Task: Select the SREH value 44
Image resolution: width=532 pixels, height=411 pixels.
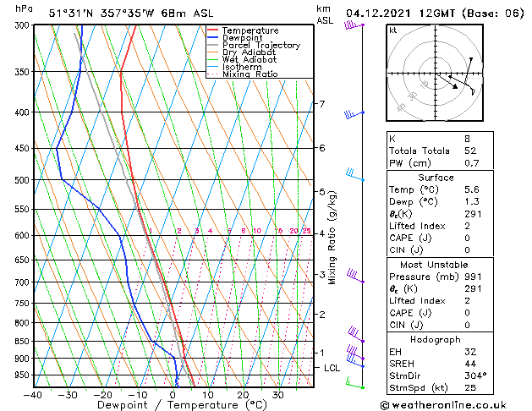Action: coord(470,364)
